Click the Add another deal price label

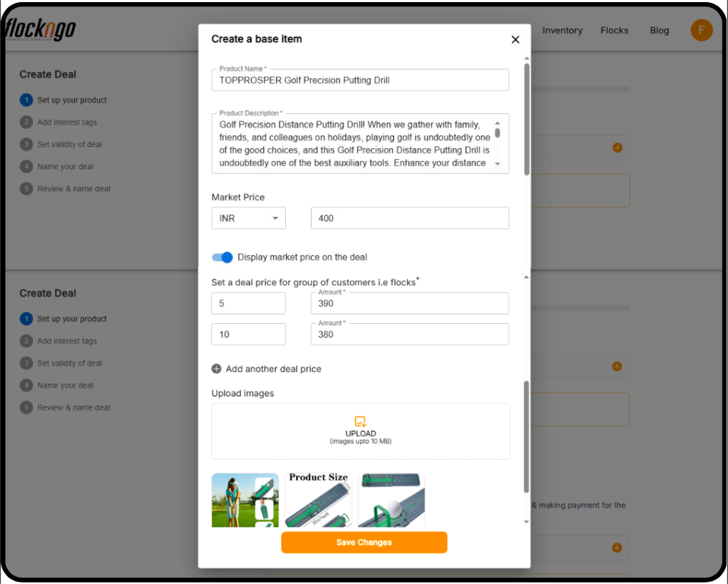tap(274, 369)
